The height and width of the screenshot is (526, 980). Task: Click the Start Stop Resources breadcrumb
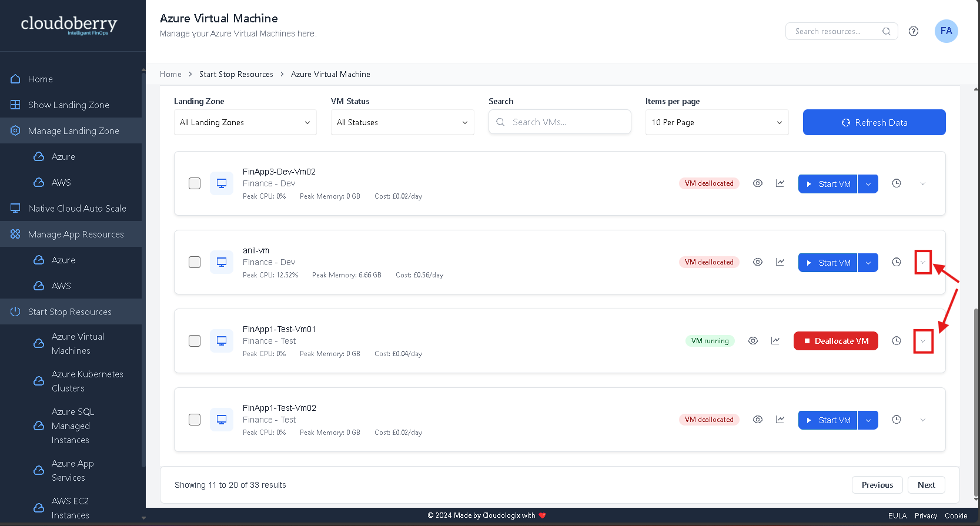[x=236, y=74]
